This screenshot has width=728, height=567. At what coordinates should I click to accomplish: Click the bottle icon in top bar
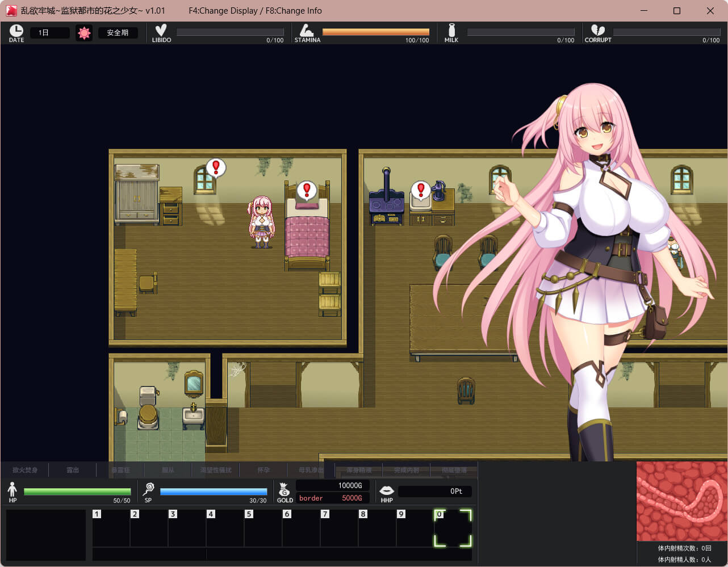[451, 31]
